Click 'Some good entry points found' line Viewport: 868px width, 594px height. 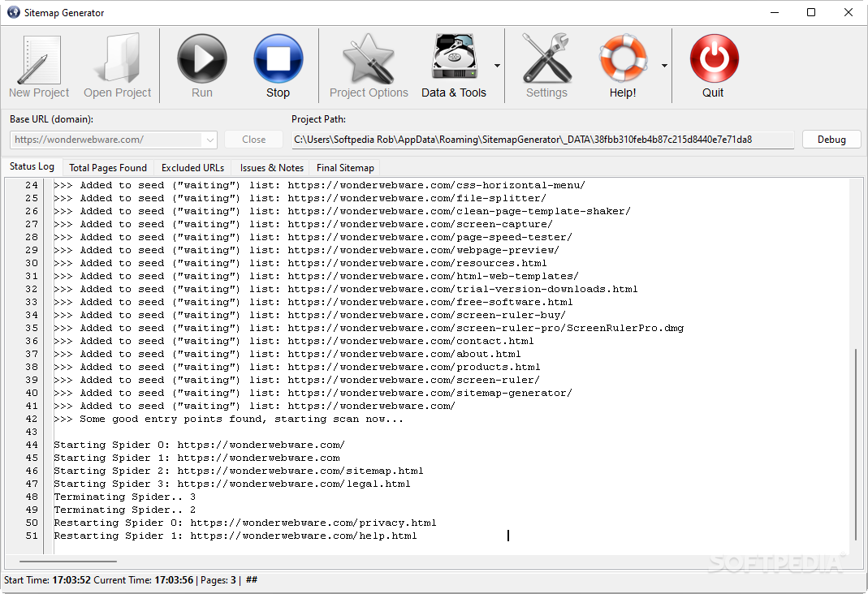coord(229,420)
